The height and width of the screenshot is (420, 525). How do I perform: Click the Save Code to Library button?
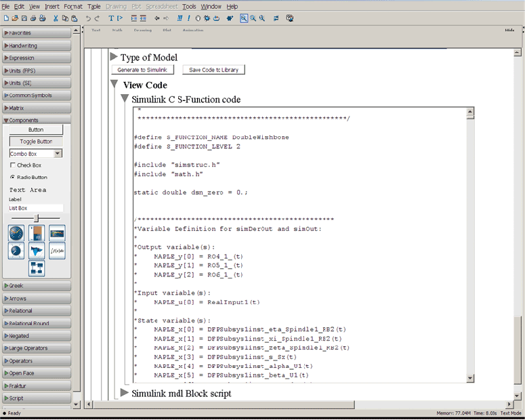[213, 70]
